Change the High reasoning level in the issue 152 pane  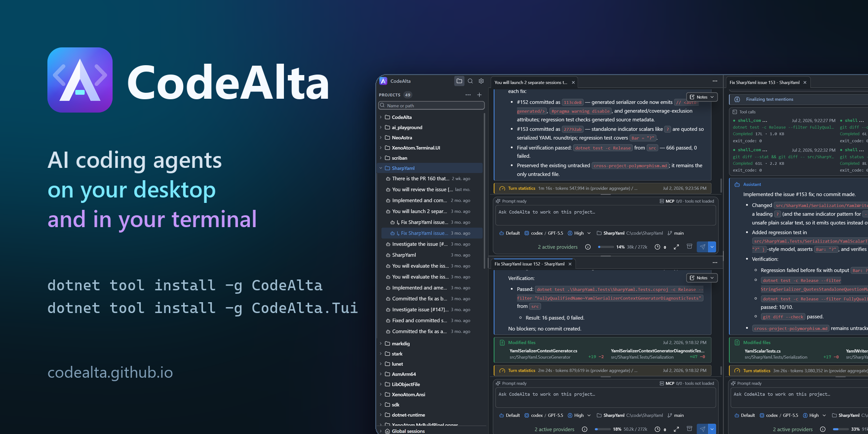tap(579, 415)
